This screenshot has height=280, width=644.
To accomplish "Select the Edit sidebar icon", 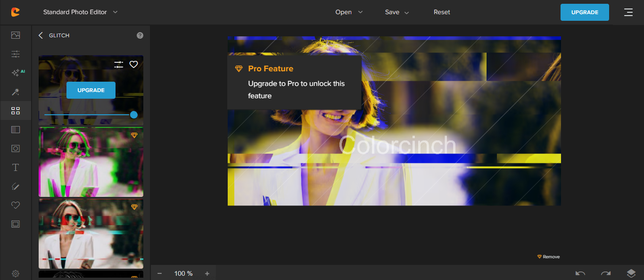I will [x=16, y=35].
